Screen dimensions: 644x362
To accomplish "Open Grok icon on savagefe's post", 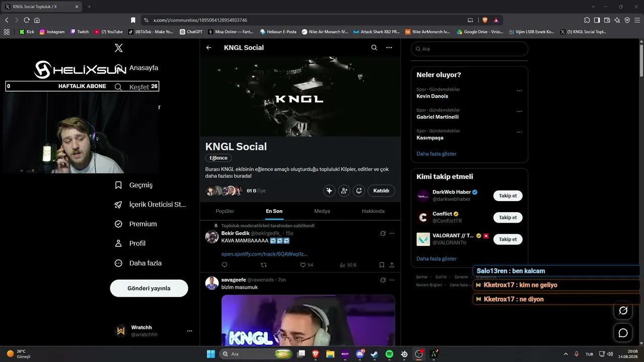I will coord(383,280).
